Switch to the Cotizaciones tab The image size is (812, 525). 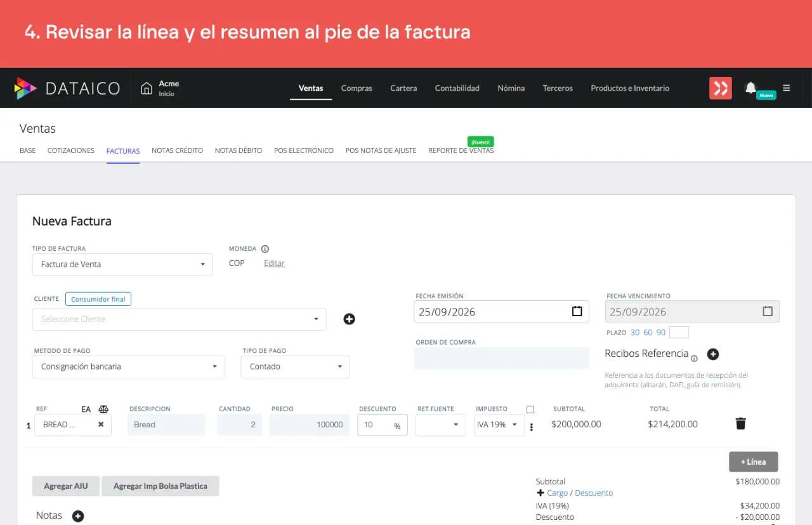(x=71, y=150)
